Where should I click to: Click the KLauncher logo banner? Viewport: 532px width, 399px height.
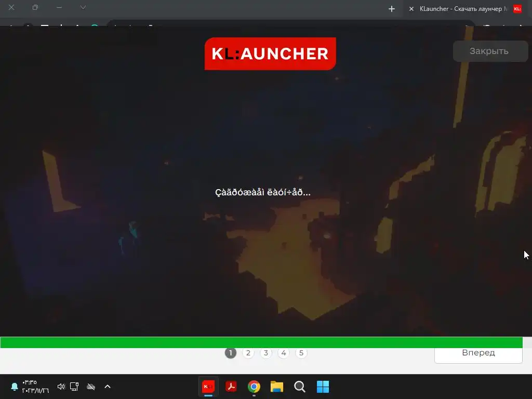270,54
